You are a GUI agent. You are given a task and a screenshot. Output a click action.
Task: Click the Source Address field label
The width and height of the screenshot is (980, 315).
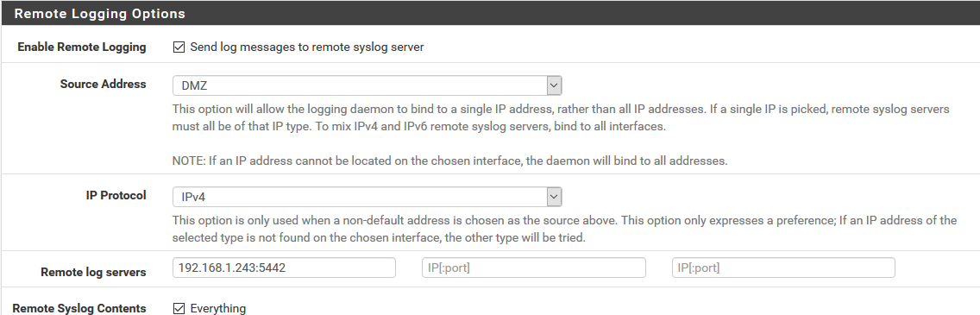click(104, 84)
